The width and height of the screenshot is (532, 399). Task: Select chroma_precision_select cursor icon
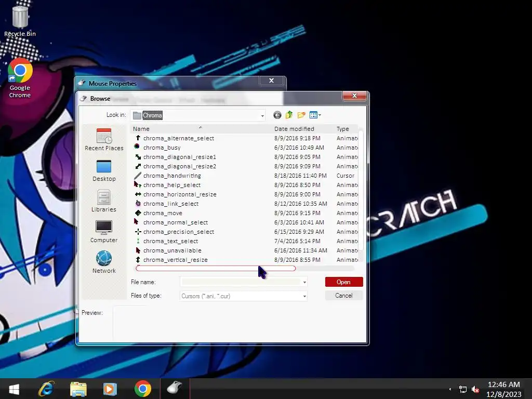138,231
